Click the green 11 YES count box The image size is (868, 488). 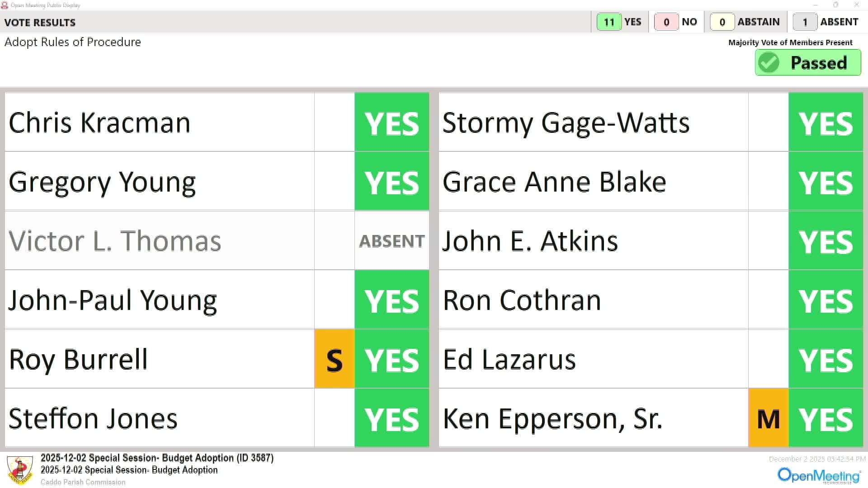coord(609,22)
